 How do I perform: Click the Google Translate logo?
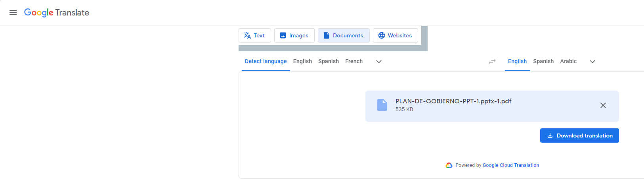57,12
